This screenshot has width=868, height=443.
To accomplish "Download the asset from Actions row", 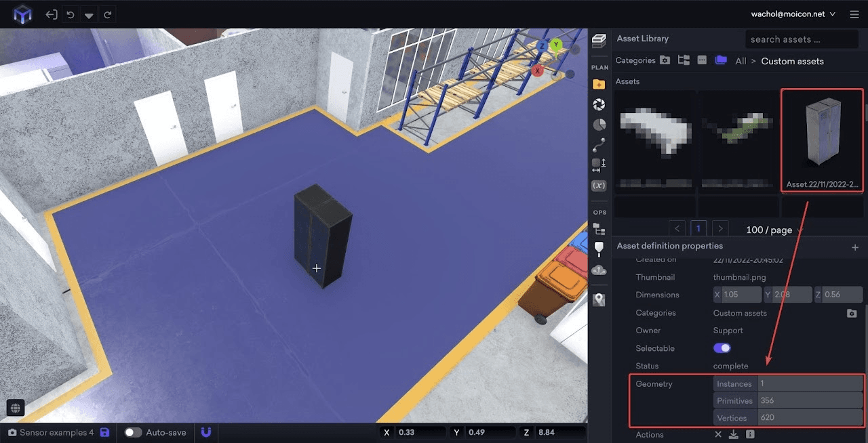I will point(734,435).
